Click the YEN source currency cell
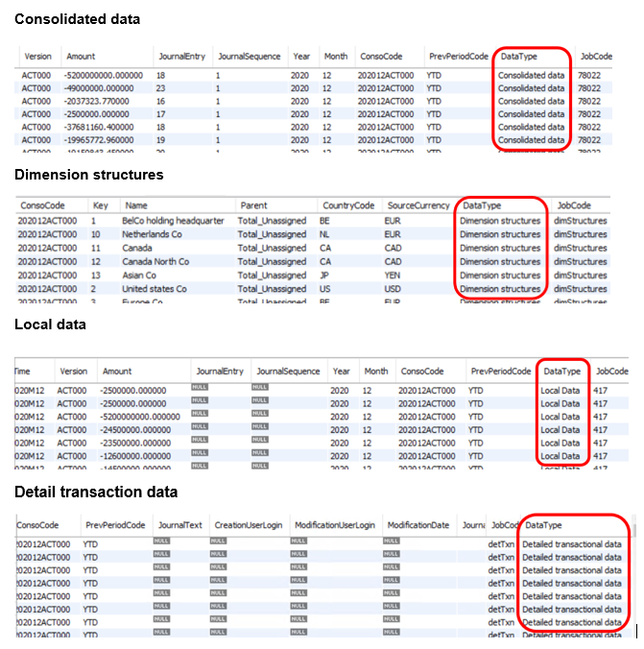Image resolution: width=644 pixels, height=649 pixels. [392, 276]
